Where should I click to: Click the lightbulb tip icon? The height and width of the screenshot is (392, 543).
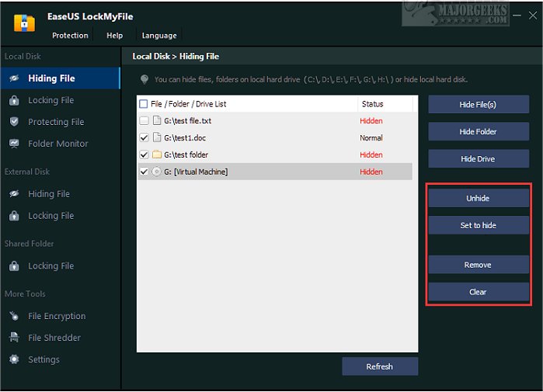pos(144,80)
